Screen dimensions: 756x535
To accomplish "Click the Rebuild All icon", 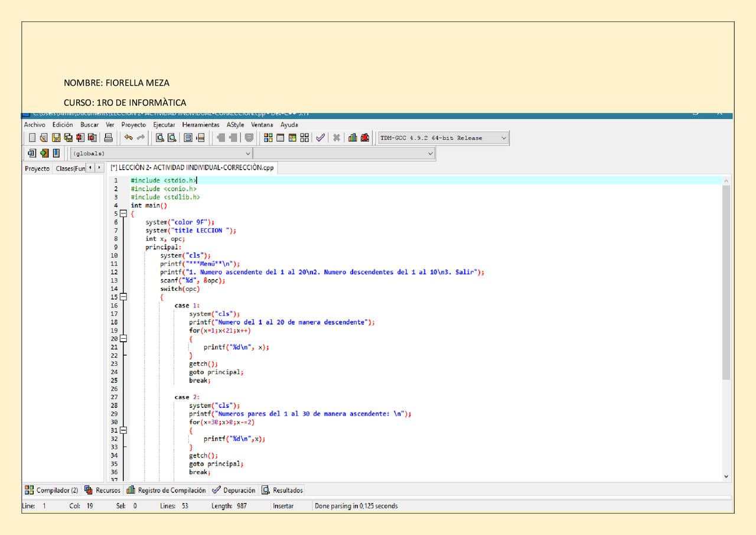I will point(305,138).
